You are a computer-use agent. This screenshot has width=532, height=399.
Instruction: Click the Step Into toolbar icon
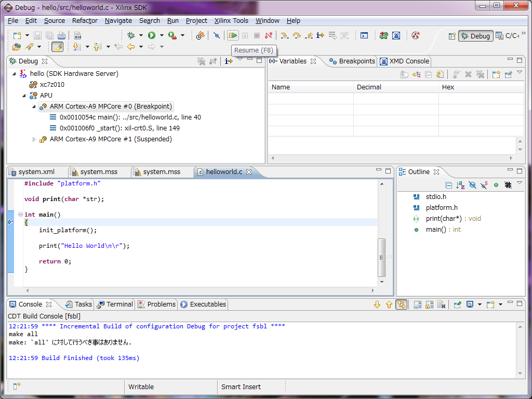[285, 35]
